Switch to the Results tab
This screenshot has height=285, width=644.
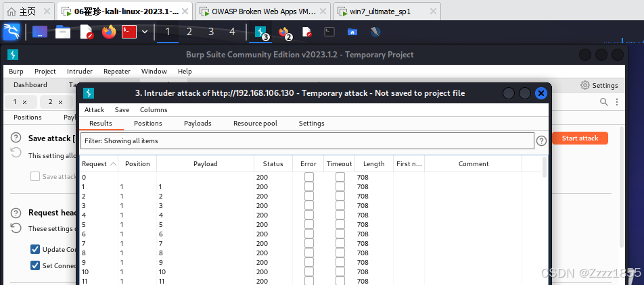[x=101, y=124]
